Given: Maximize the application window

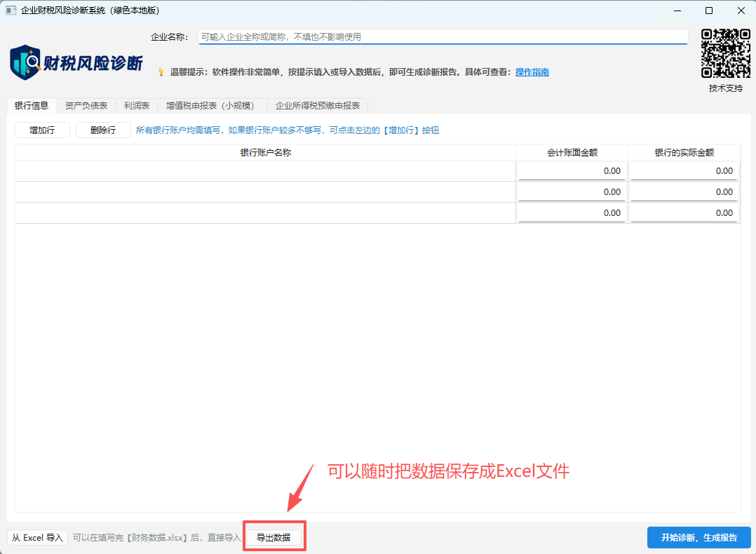Looking at the screenshot, I should coord(709,10).
